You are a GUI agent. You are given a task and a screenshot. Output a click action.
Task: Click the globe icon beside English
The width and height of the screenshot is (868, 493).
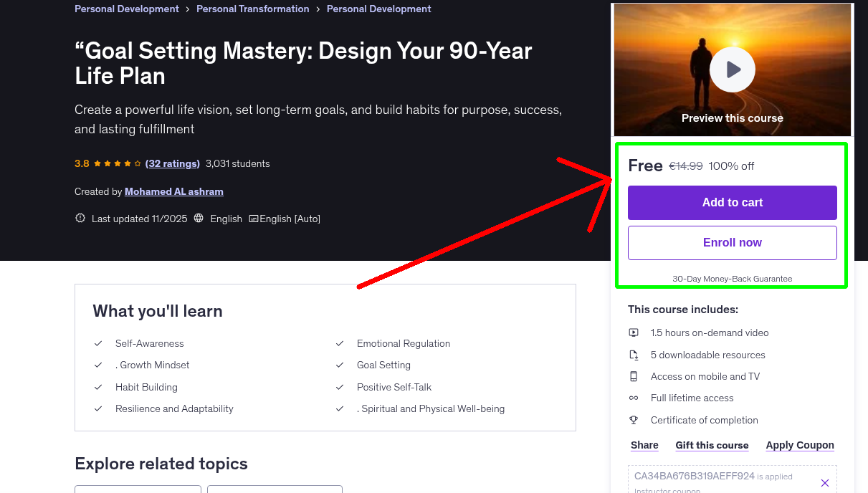pos(199,218)
